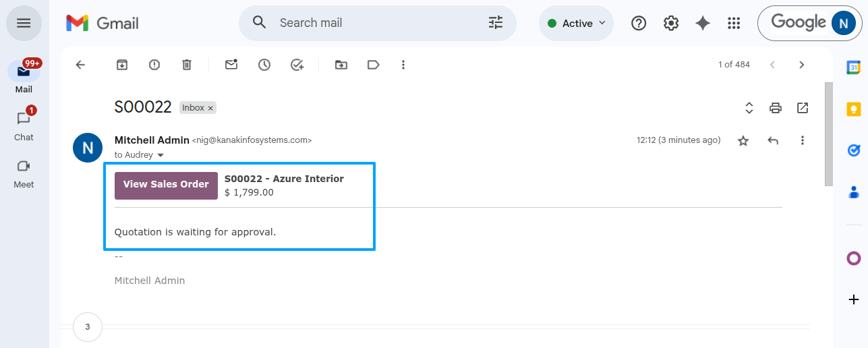
Task: Mark the email as unread
Action: pyautogui.click(x=231, y=65)
